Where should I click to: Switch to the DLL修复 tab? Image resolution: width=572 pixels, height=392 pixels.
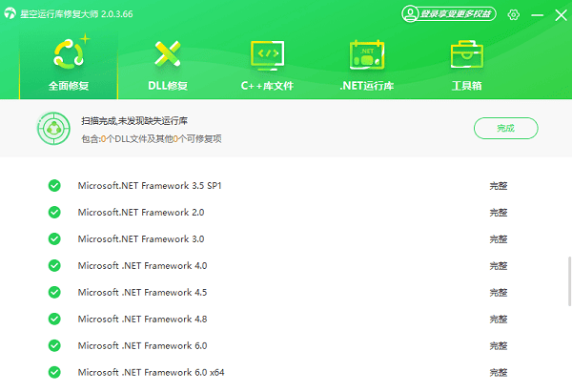tap(168, 63)
